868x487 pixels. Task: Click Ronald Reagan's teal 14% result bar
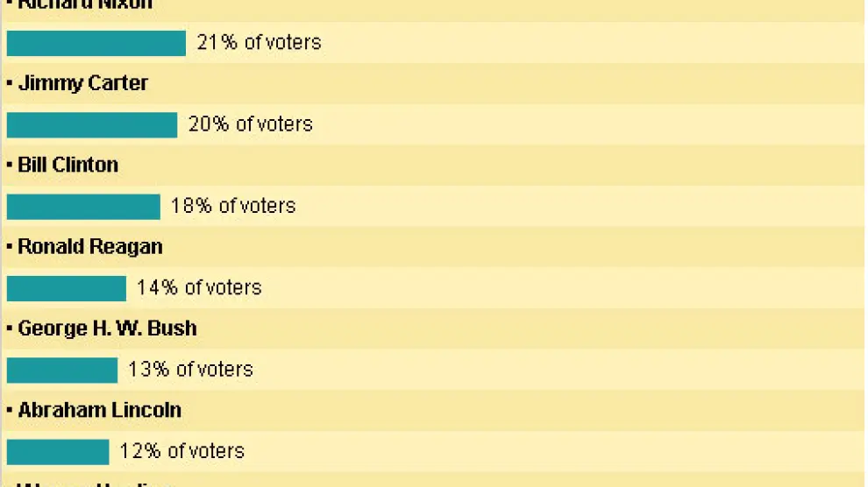66,288
